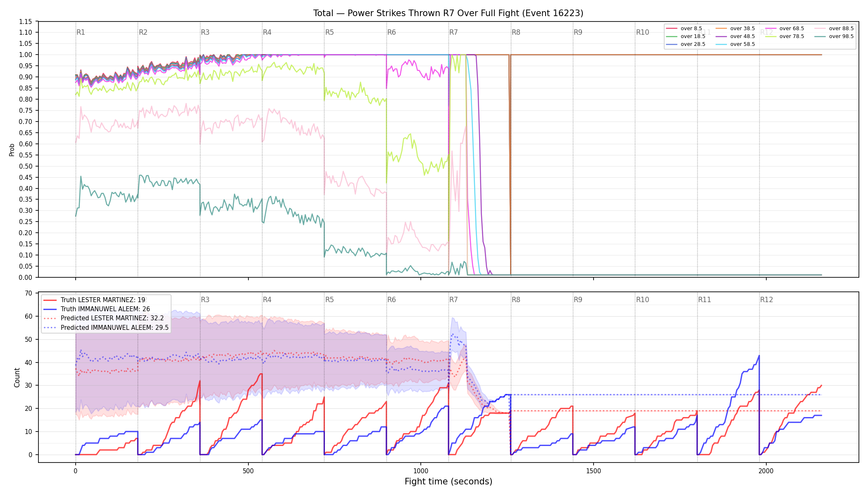This screenshot has height=496, width=868.
Task: Click the R2 round label in the probability chart
Action: pos(143,32)
